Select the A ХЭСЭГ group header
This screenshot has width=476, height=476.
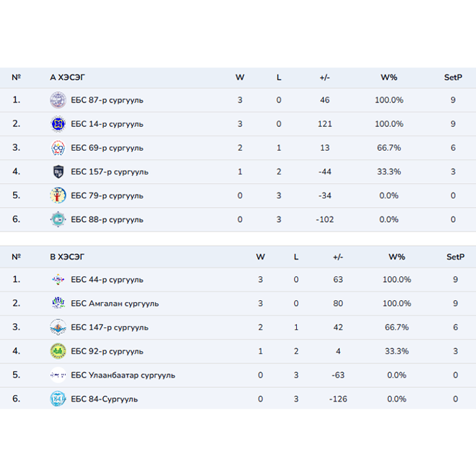tap(67, 77)
